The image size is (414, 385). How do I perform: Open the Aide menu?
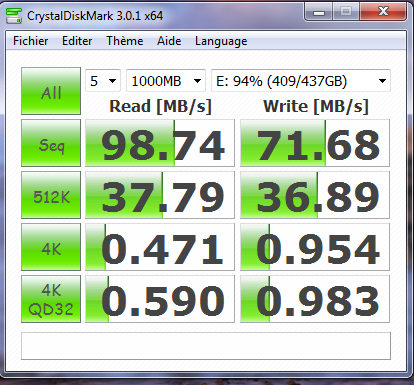[169, 41]
